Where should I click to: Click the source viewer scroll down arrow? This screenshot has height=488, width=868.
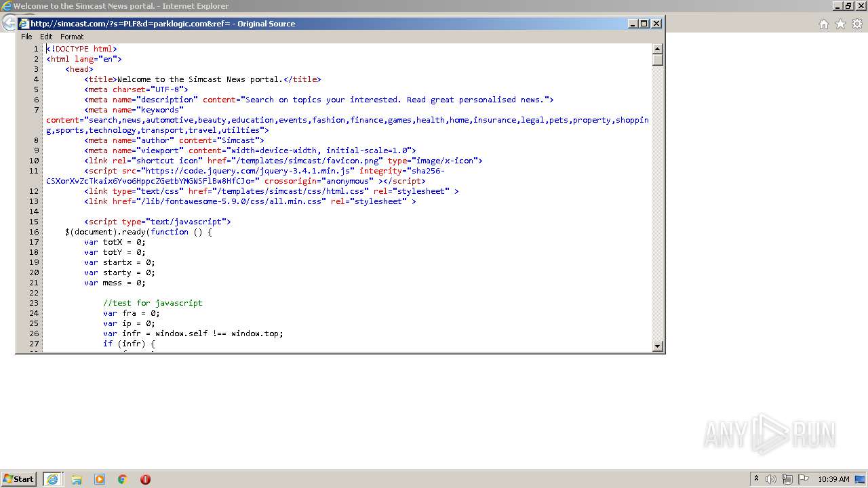pyautogui.click(x=657, y=346)
